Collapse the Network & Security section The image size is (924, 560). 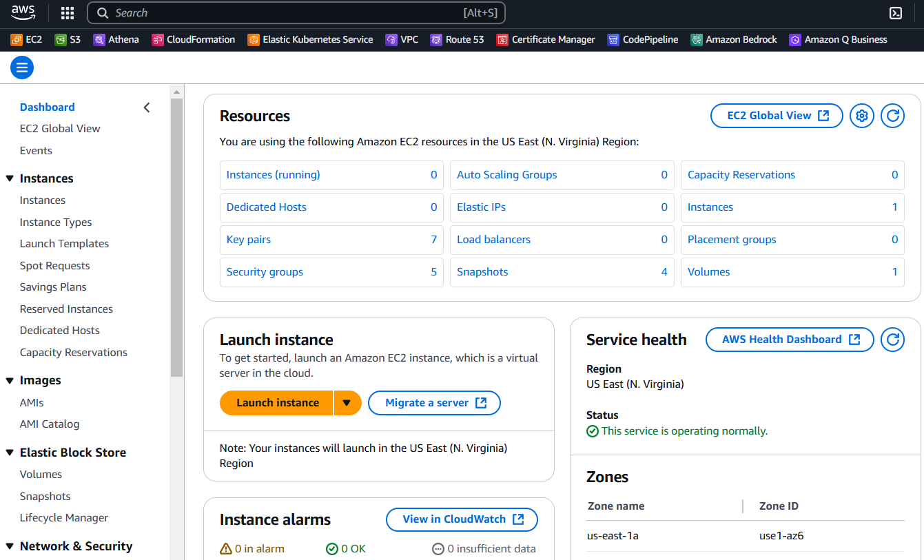10,546
